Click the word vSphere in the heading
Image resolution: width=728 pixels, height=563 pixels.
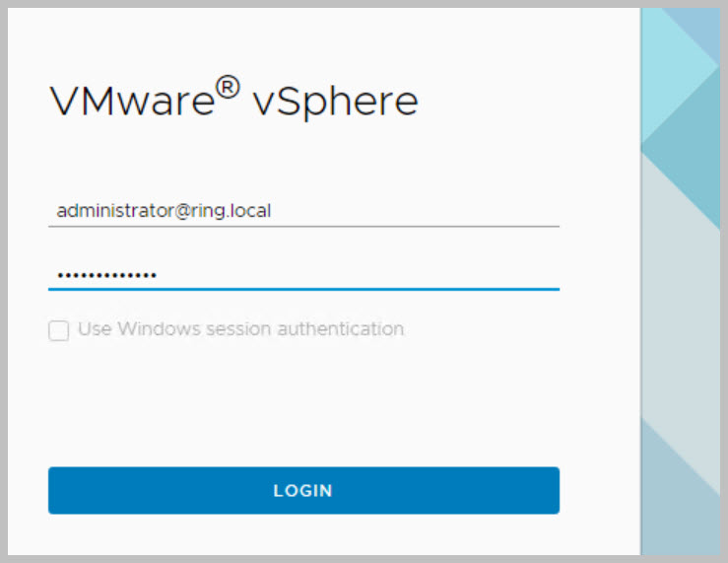(x=335, y=103)
